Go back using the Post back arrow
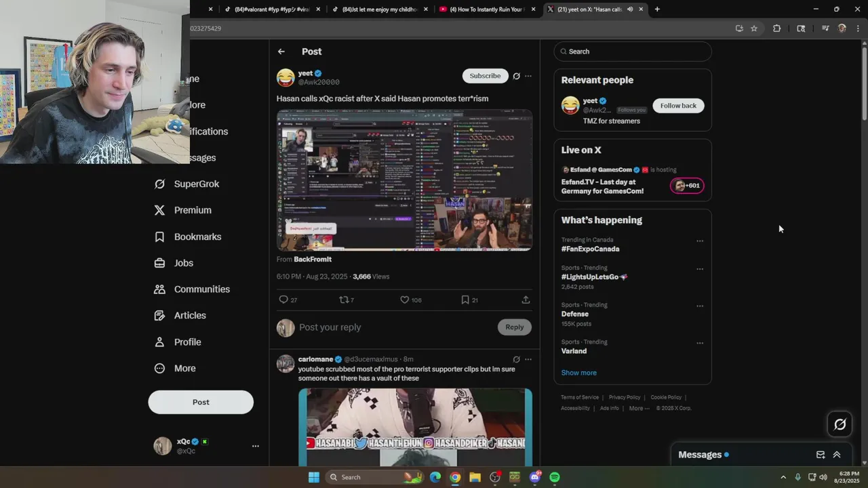This screenshot has width=868, height=488. pyautogui.click(x=281, y=52)
